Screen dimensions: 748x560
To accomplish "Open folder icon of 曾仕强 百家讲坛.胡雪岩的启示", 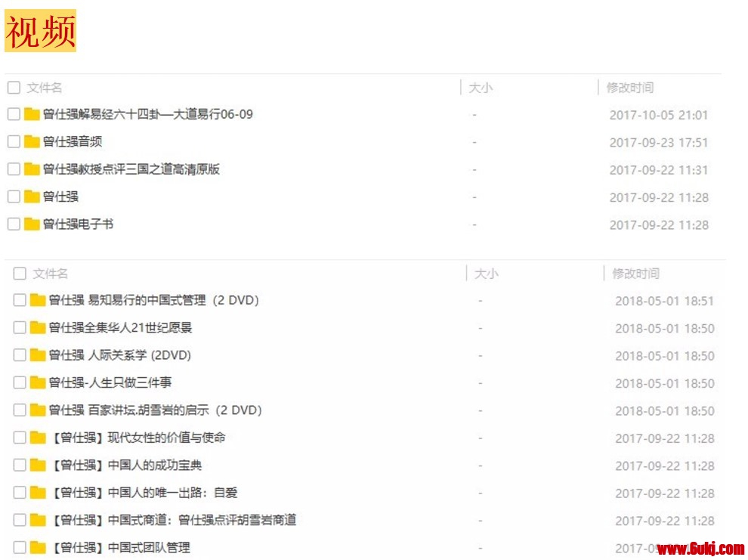I will [x=37, y=410].
